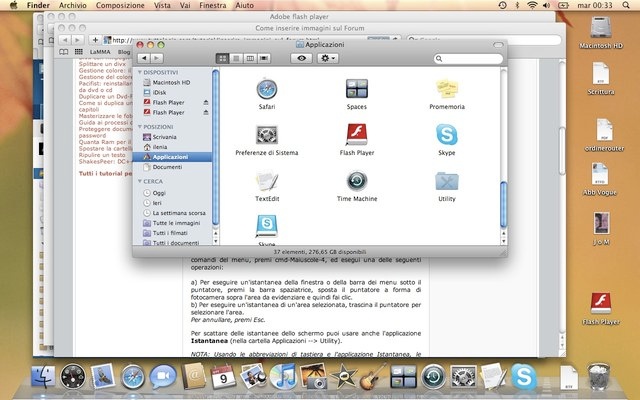Open the Spaces application icon
This screenshot has height=400, width=640.
point(357,89)
